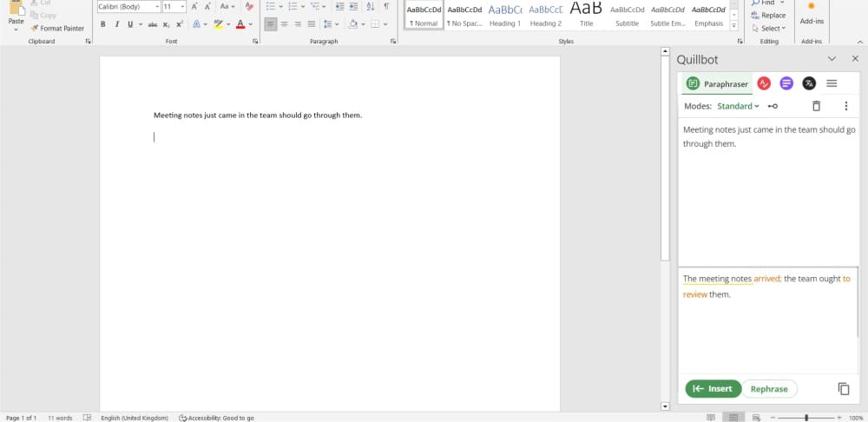Open Quillbot pane options chevron
Screen dimensions: 868x422
tap(832, 59)
